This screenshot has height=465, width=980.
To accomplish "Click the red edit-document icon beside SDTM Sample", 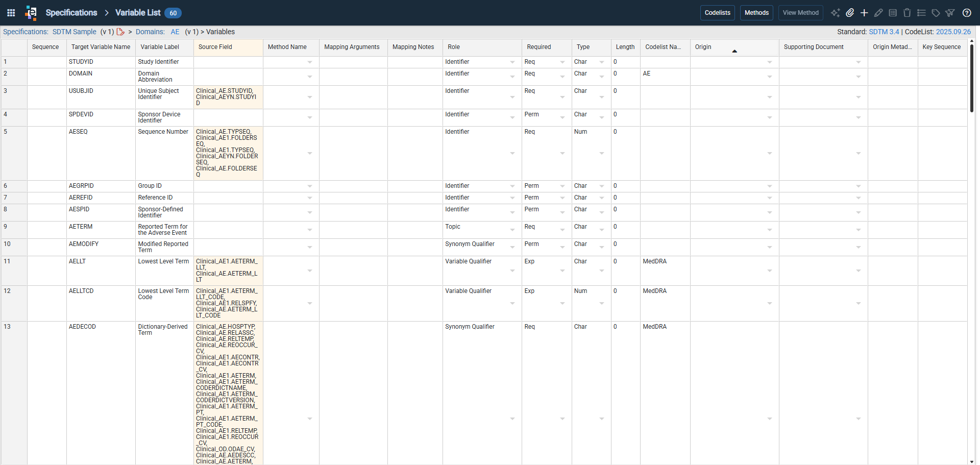I will click(x=120, y=32).
